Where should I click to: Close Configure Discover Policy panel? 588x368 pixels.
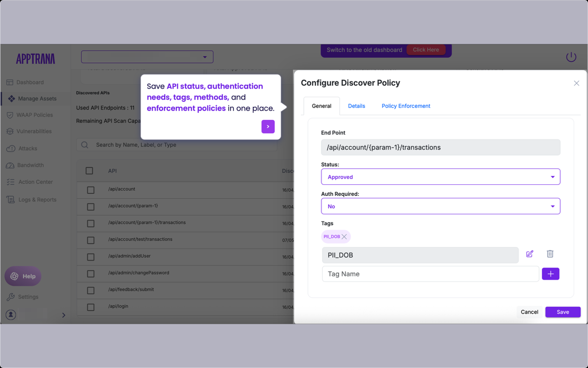coord(576,83)
